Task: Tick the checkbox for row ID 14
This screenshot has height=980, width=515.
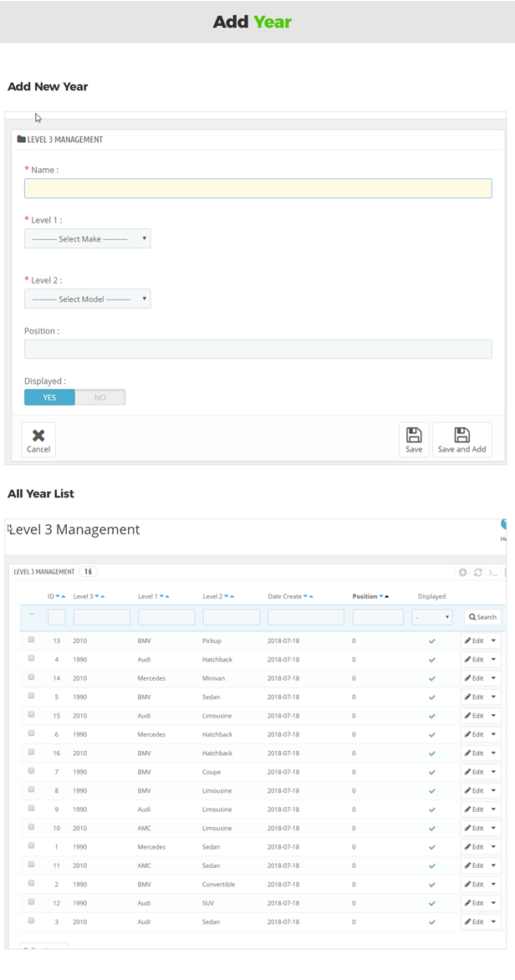Action: click(32, 677)
